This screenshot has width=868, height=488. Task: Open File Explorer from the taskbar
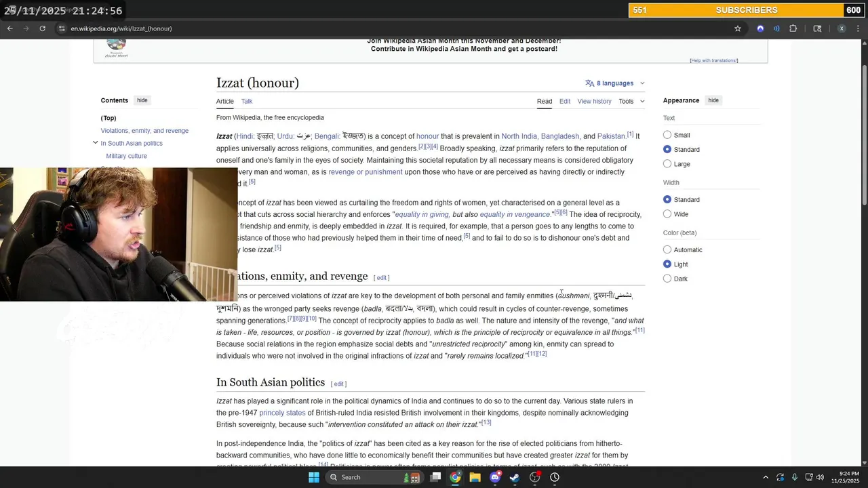(475, 477)
